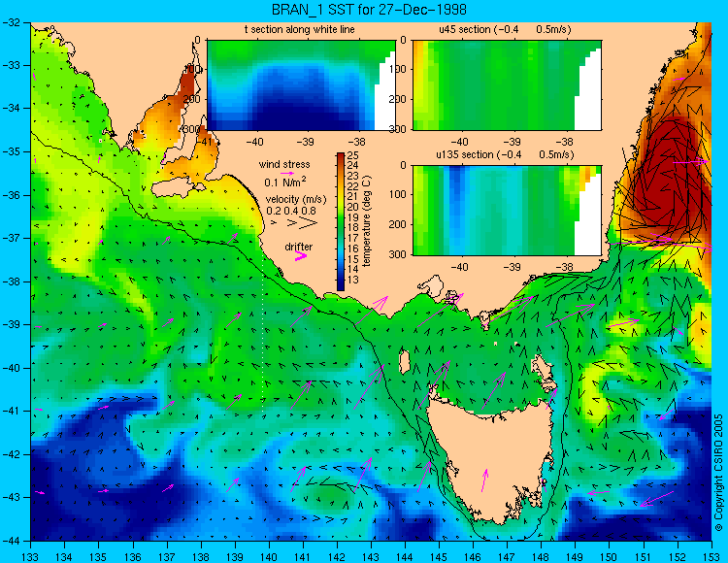Select the 'velocity (m/s)' legend label
This screenshot has width=728, height=563.
pyautogui.click(x=296, y=199)
